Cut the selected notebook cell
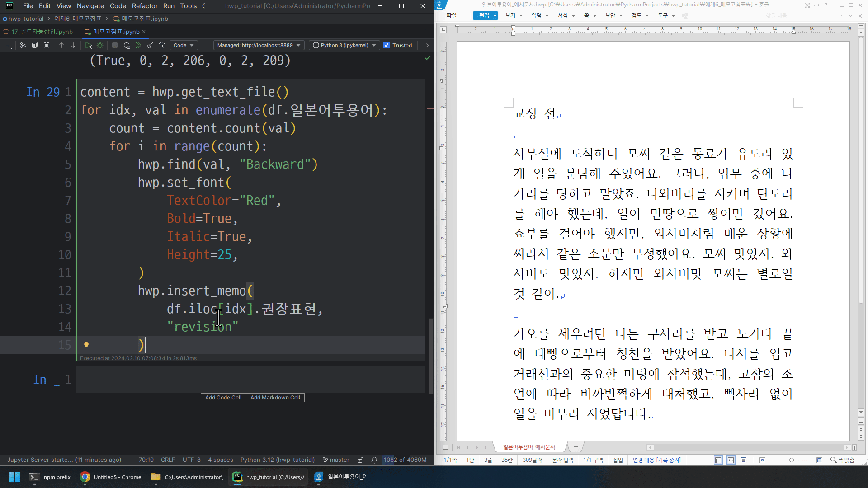The height and width of the screenshot is (488, 868). 23,45
